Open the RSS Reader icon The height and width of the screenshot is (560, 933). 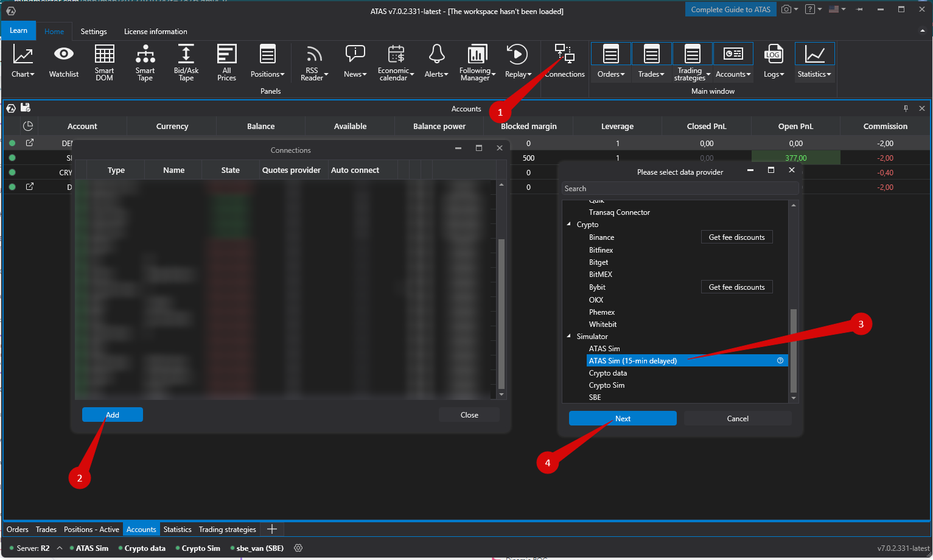[x=314, y=54]
